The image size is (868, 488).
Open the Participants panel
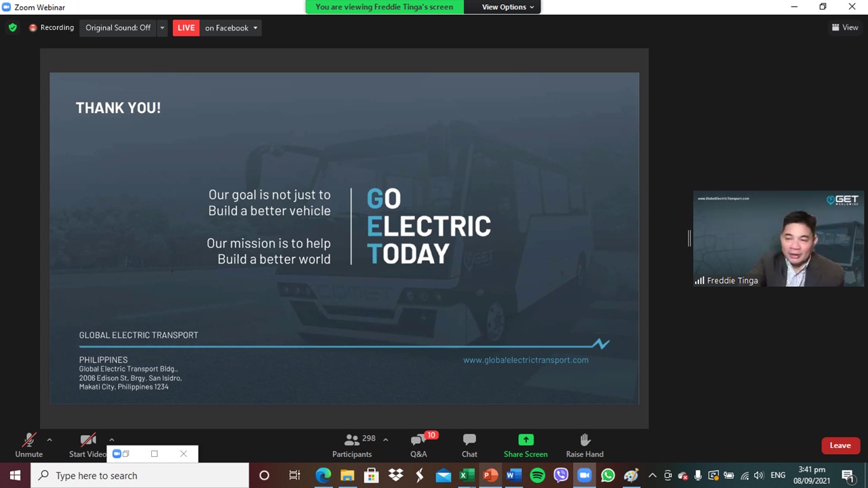pos(352,445)
